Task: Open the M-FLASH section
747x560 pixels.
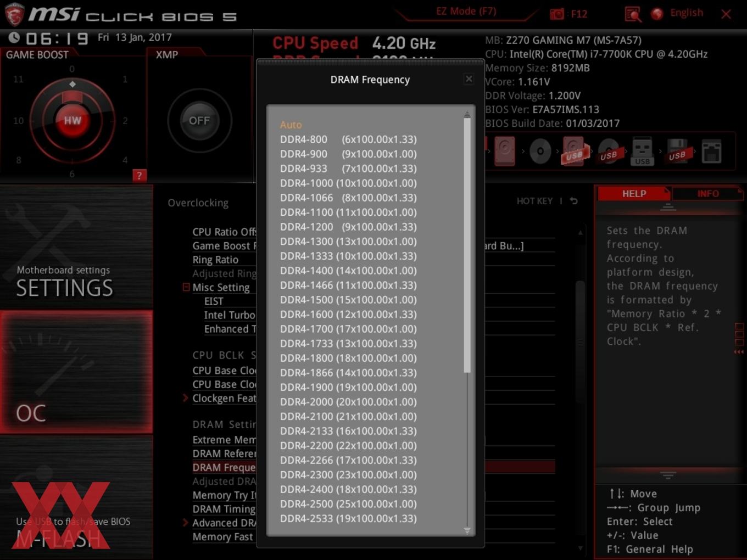Action: tap(76, 497)
